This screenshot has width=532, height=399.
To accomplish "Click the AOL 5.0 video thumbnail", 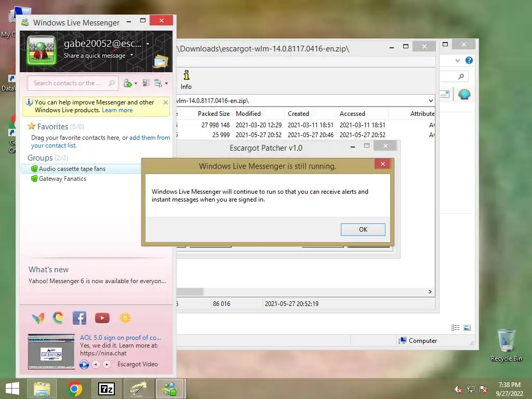I will click(51, 352).
